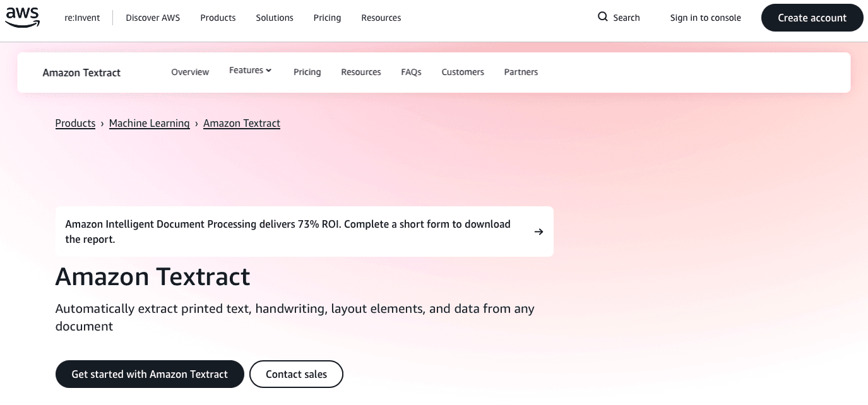Select Pricing in the Amazon Textract sub-navigation

307,72
